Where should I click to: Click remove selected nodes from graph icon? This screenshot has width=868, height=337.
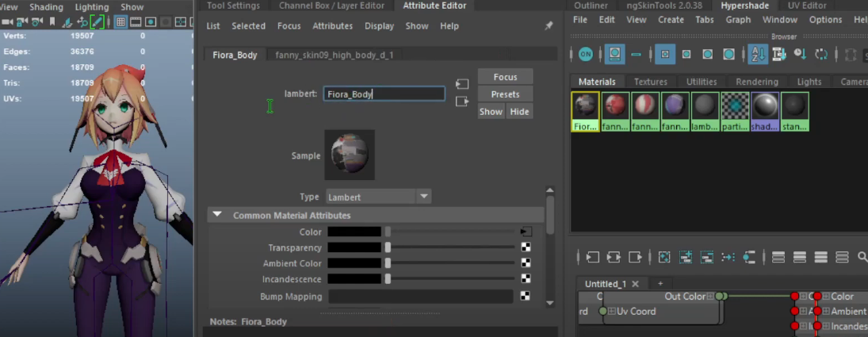click(707, 258)
